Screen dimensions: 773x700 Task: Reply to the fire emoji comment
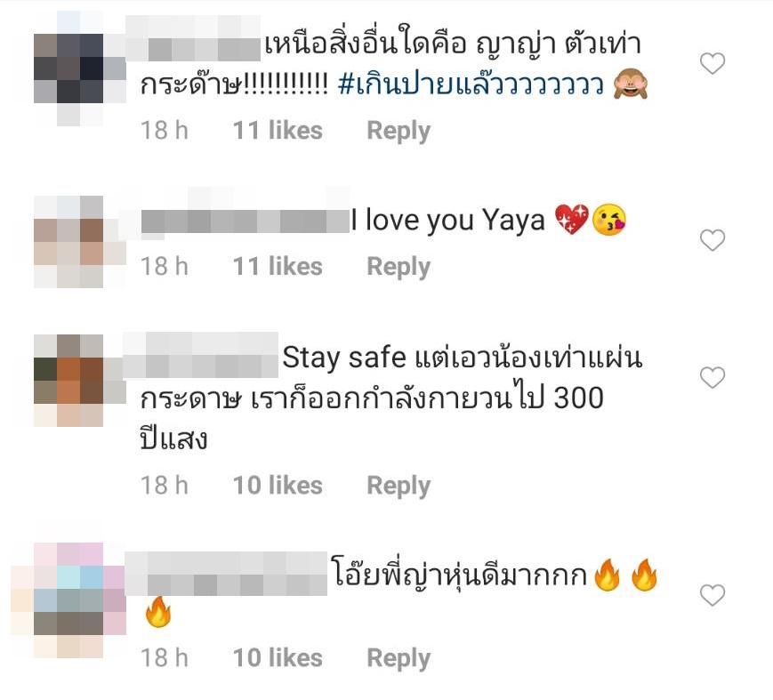click(399, 658)
